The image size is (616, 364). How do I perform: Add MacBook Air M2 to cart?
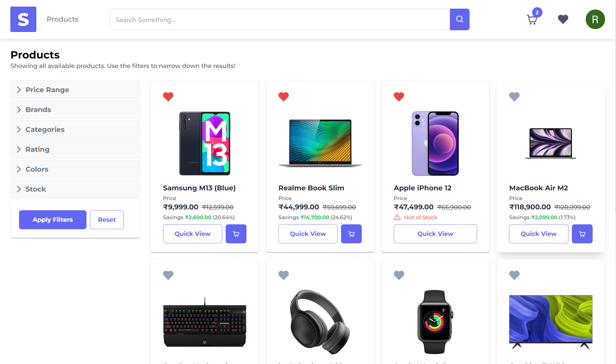click(x=582, y=234)
